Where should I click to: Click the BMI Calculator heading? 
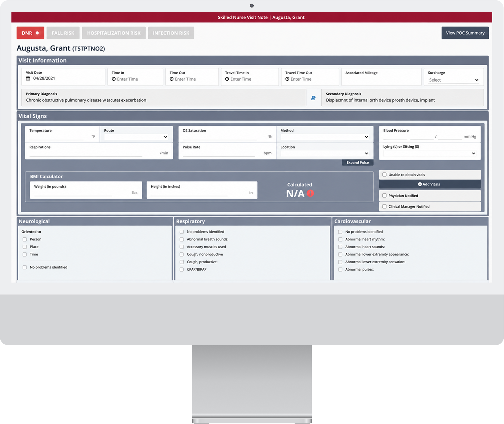pos(46,177)
